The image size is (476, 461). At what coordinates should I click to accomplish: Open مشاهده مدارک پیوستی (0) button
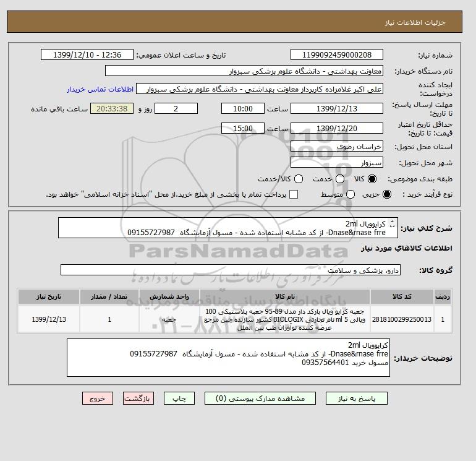click(x=260, y=399)
